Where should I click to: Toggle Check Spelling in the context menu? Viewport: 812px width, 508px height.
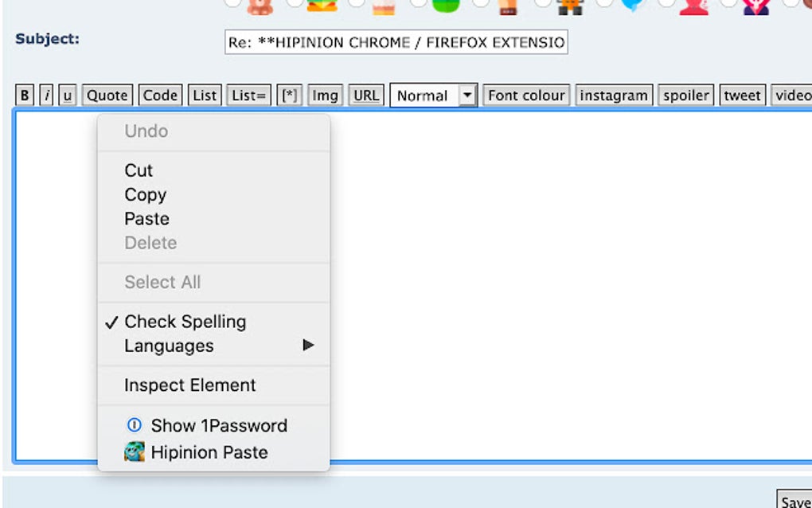184,322
